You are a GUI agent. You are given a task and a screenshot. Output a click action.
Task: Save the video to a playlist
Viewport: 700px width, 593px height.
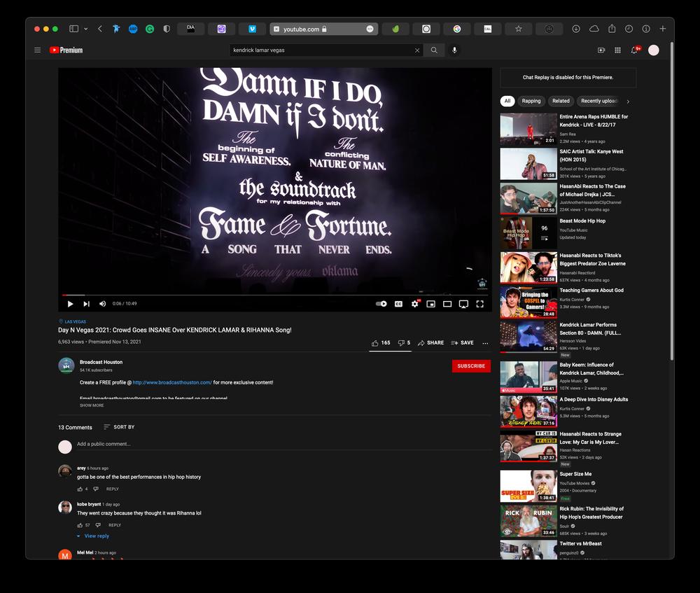point(463,342)
